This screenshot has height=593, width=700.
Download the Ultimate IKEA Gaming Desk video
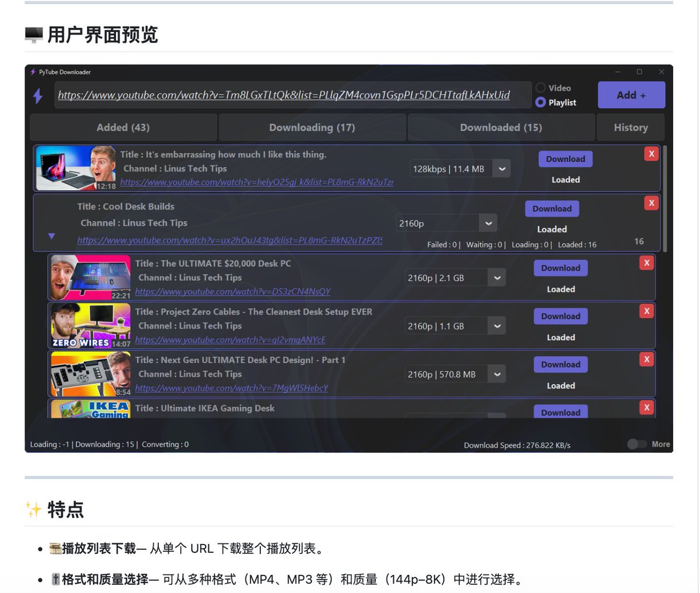(561, 411)
